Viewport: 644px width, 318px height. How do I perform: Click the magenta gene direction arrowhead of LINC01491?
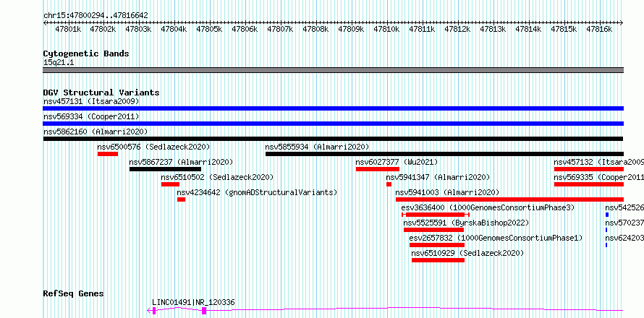[x=149, y=311]
